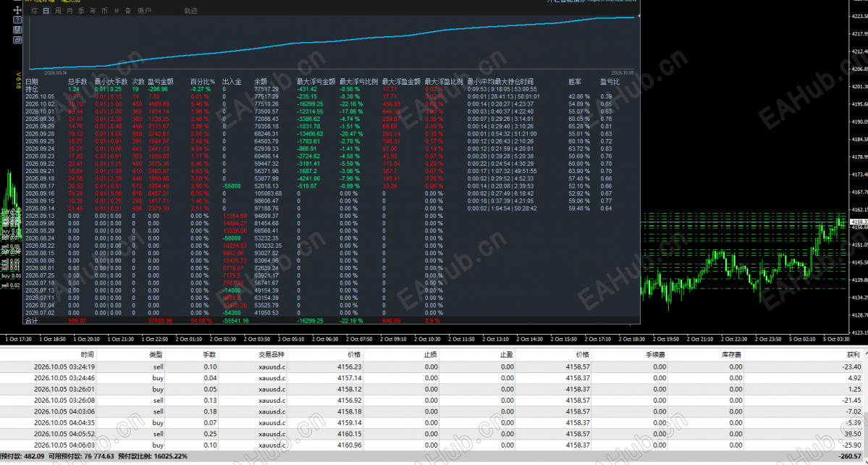Click the 持仓 positions row label
Image resolution: width=868 pixels, height=465 pixels.
point(32,88)
